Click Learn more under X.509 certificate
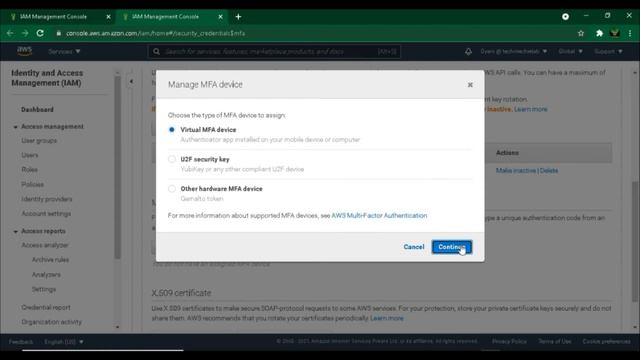The width and height of the screenshot is (640, 360). [387, 318]
